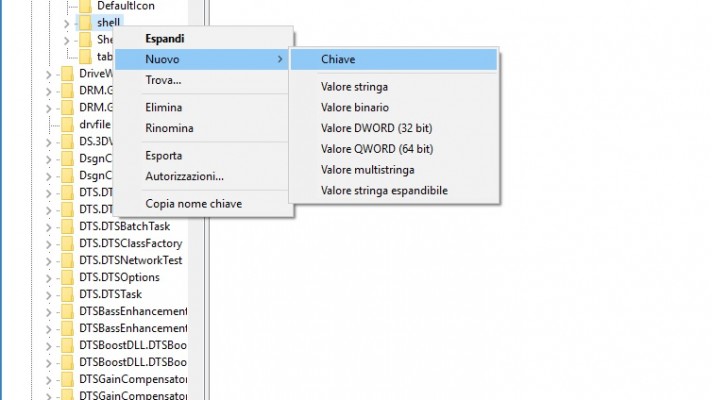Select Trova... from the context menu
This screenshot has width=712, height=400.
pyautogui.click(x=202, y=80)
